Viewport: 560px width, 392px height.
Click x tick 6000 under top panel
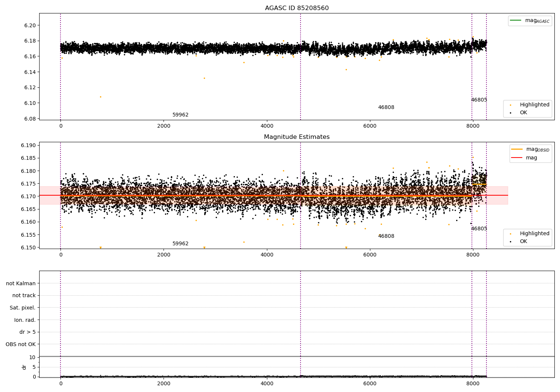point(370,126)
